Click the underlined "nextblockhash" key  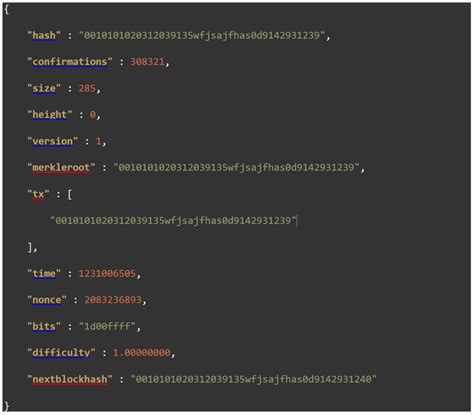[70, 379]
